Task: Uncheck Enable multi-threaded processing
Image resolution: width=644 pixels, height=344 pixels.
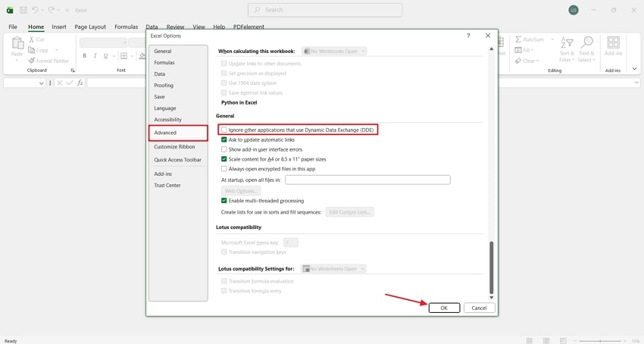Action: click(x=224, y=201)
